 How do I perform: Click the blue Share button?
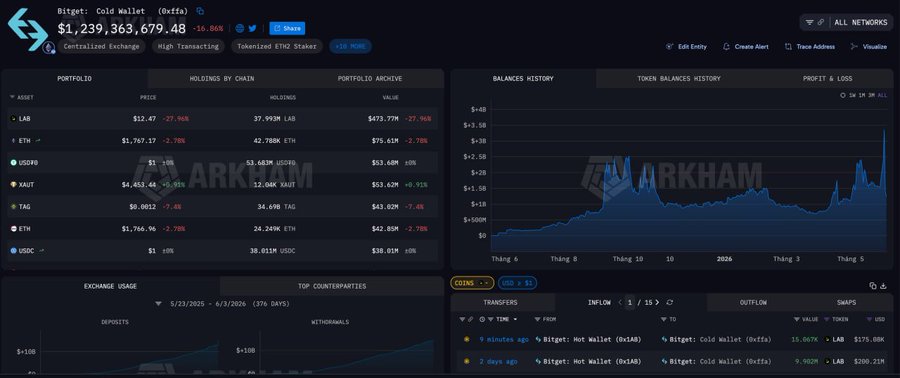click(287, 28)
